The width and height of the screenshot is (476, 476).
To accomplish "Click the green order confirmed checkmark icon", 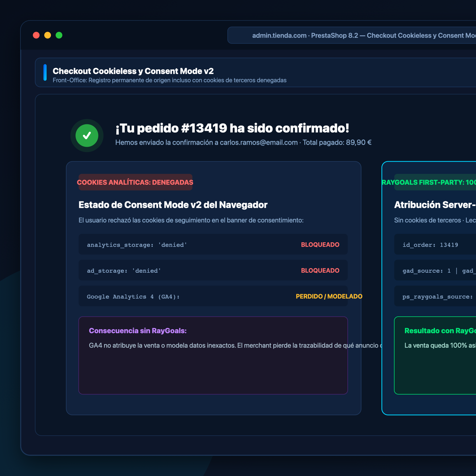I will (x=87, y=136).
